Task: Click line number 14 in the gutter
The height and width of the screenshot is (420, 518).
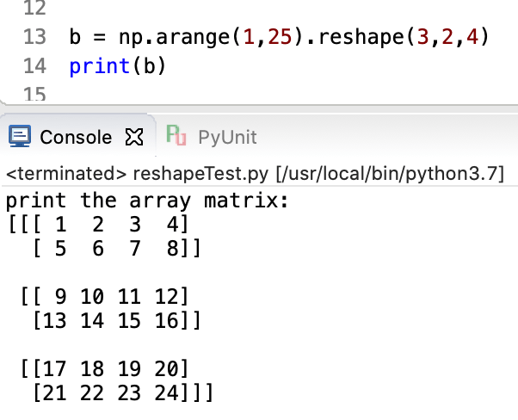Action: coord(34,65)
